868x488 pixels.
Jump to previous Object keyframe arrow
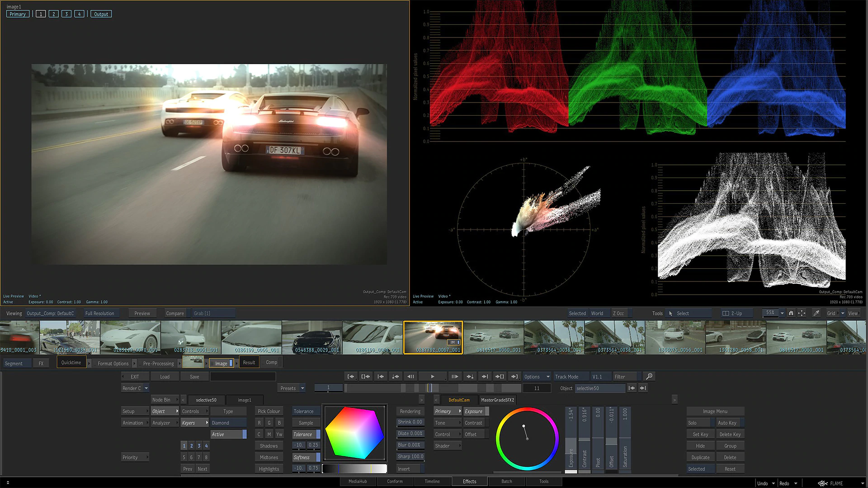[632, 388]
